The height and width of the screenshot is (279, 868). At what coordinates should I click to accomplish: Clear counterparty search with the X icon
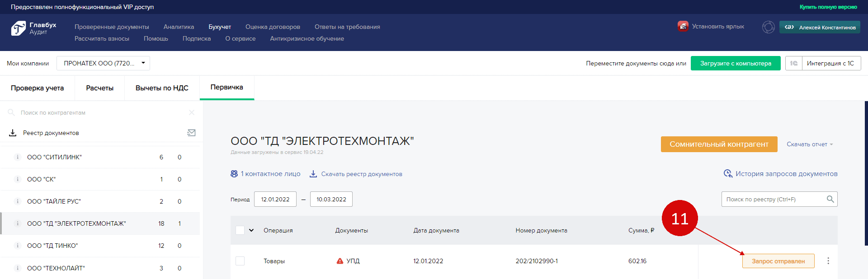click(192, 112)
